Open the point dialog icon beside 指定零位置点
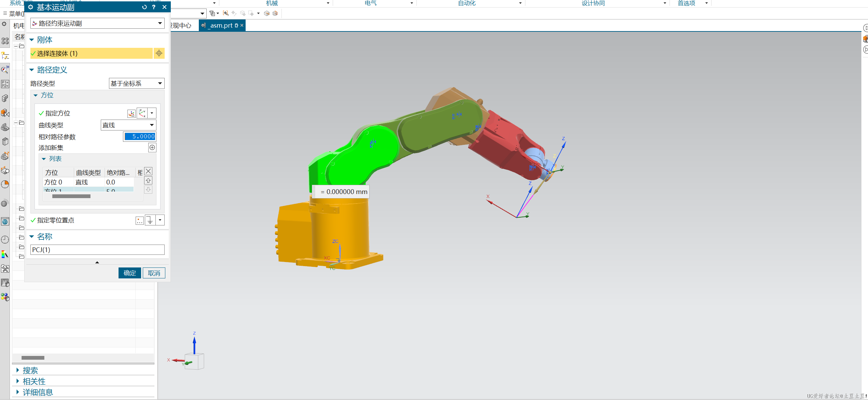Image resolution: width=868 pixels, height=400 pixels. pos(140,220)
